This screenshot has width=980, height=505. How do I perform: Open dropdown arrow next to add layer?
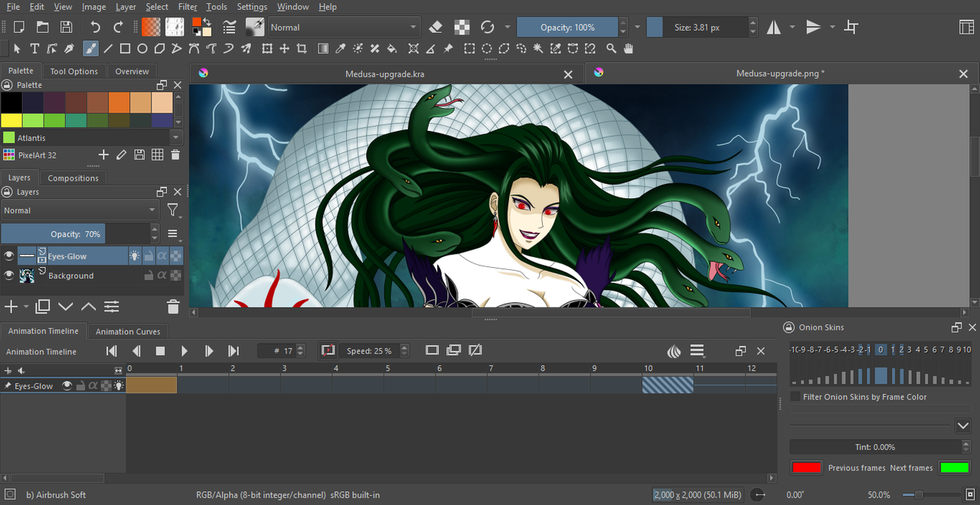tap(26, 307)
